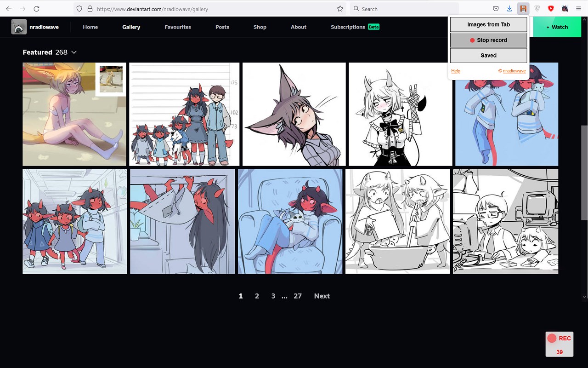The height and width of the screenshot is (368, 588).
Task: Open the two girls mixing bowl thumbnail
Action: click(x=398, y=221)
